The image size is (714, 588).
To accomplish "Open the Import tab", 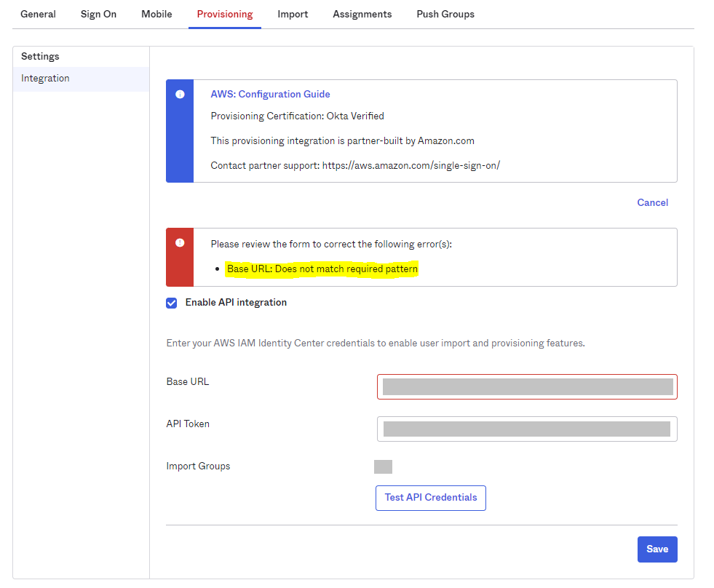I will pyautogui.click(x=293, y=15).
